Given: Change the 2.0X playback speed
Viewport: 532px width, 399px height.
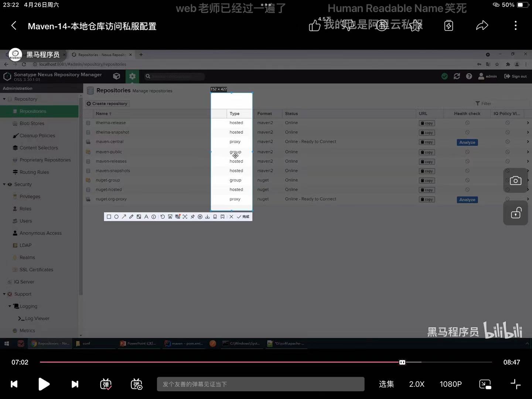Looking at the screenshot, I should pos(417,384).
